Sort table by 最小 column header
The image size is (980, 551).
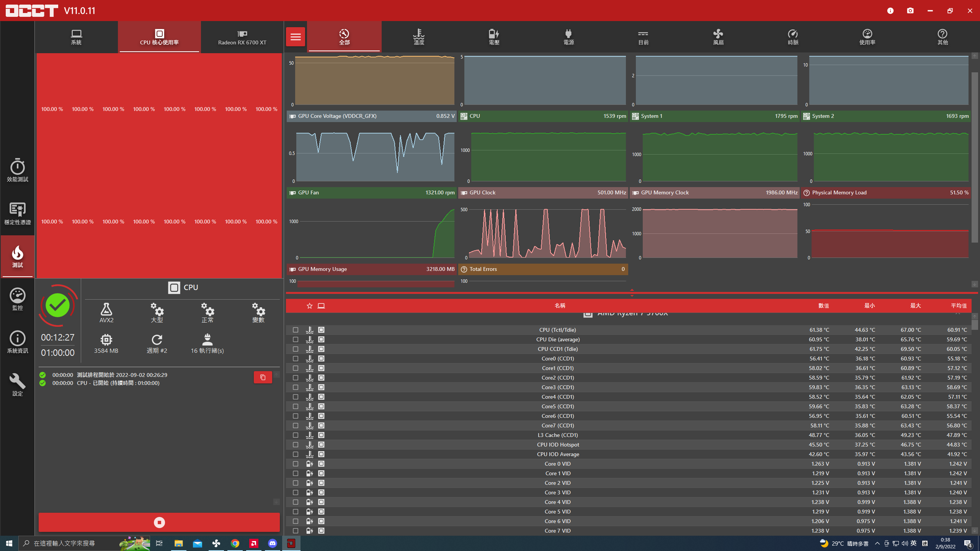(869, 306)
